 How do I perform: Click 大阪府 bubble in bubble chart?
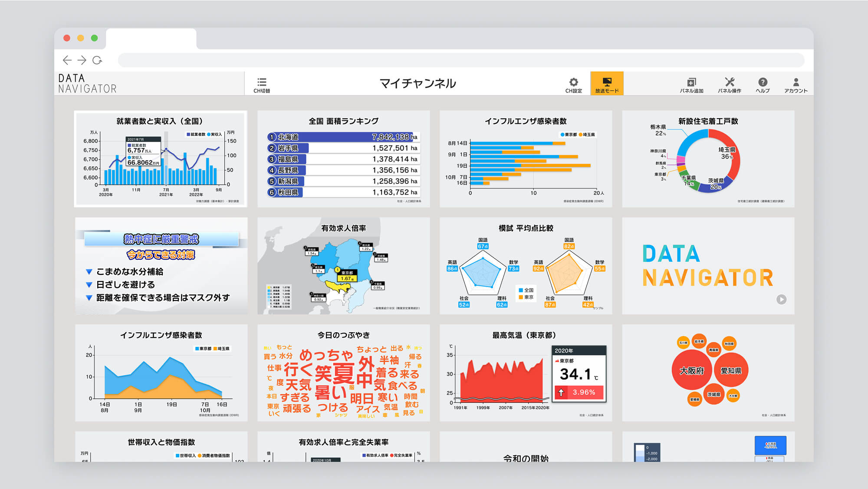click(x=691, y=370)
